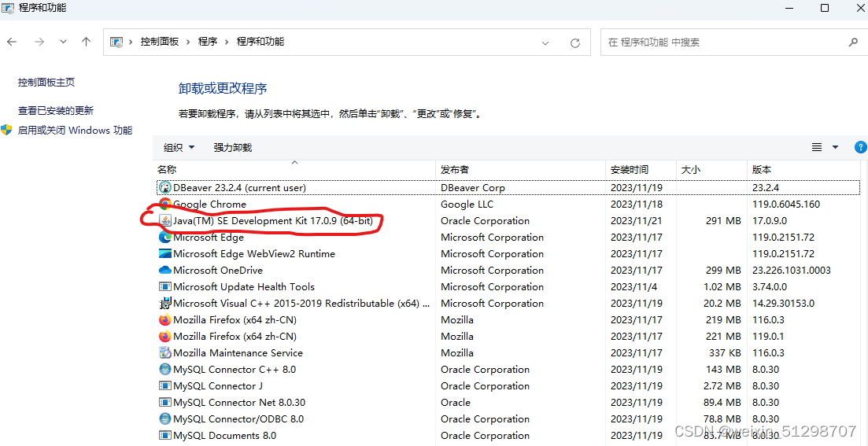Screen dimensions: 868x446
Task: Click the Windows features shield icon
Action: point(6,130)
